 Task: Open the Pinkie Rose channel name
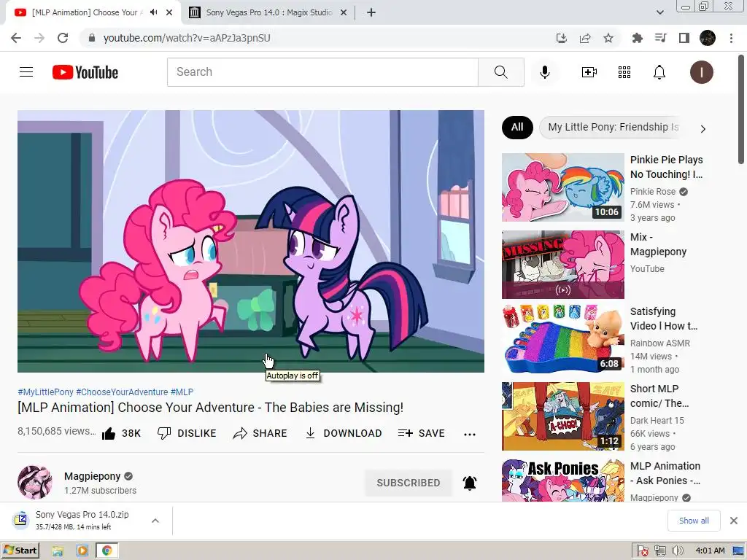(653, 192)
